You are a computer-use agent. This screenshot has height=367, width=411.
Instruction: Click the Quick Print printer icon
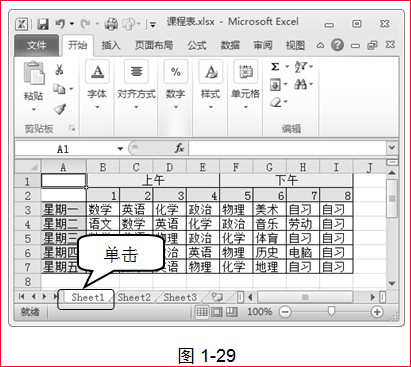pyautogui.click(x=111, y=24)
